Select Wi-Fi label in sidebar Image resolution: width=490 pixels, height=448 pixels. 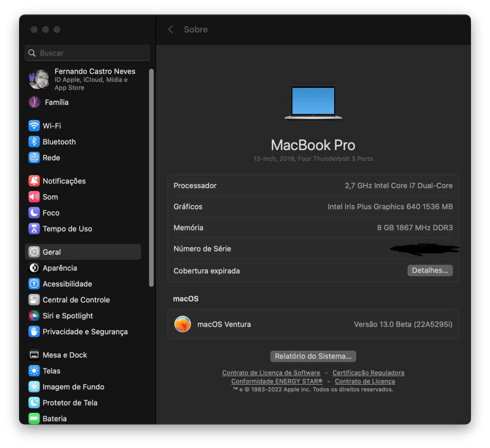pos(52,126)
